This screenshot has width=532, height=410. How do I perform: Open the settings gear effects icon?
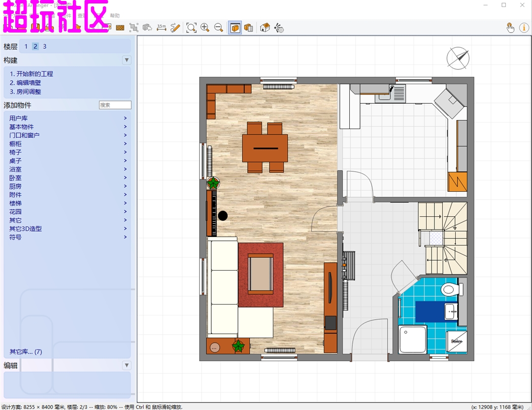tap(279, 28)
